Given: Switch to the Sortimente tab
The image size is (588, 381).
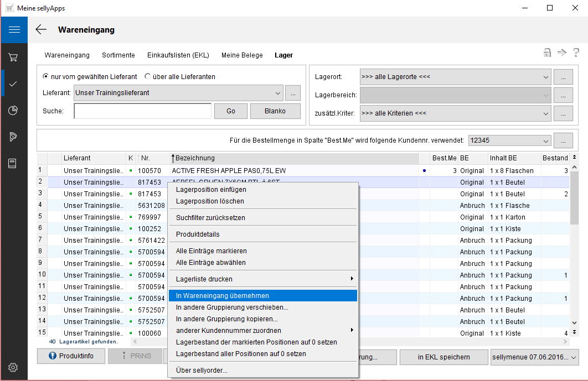Looking at the screenshot, I should [118, 55].
